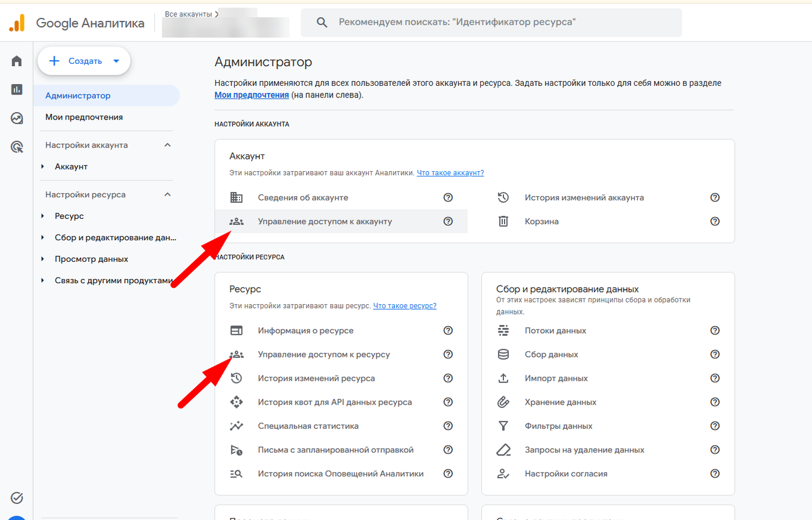This screenshot has width=812, height=520.
Task: Open the Reports bar-chart icon
Action: click(x=17, y=89)
